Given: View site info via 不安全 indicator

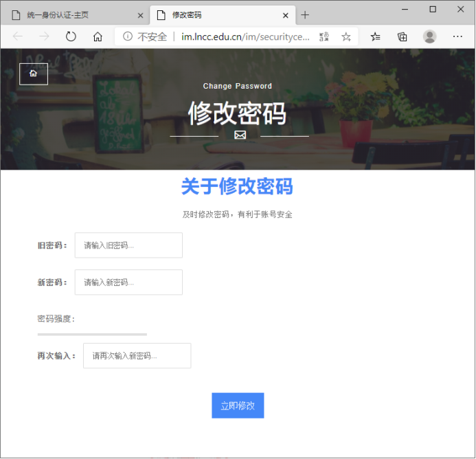Looking at the screenshot, I should 145,36.
